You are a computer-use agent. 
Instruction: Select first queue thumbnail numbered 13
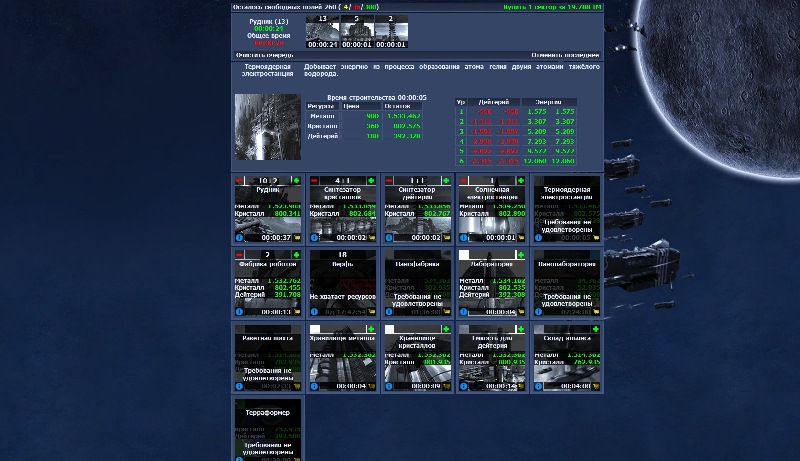click(322, 31)
